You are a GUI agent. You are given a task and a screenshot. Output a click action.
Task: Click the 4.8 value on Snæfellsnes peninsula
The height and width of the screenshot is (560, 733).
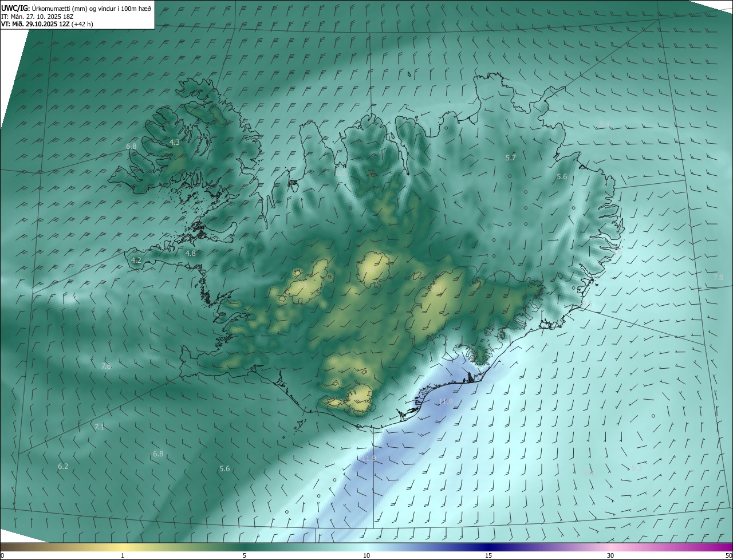click(191, 253)
